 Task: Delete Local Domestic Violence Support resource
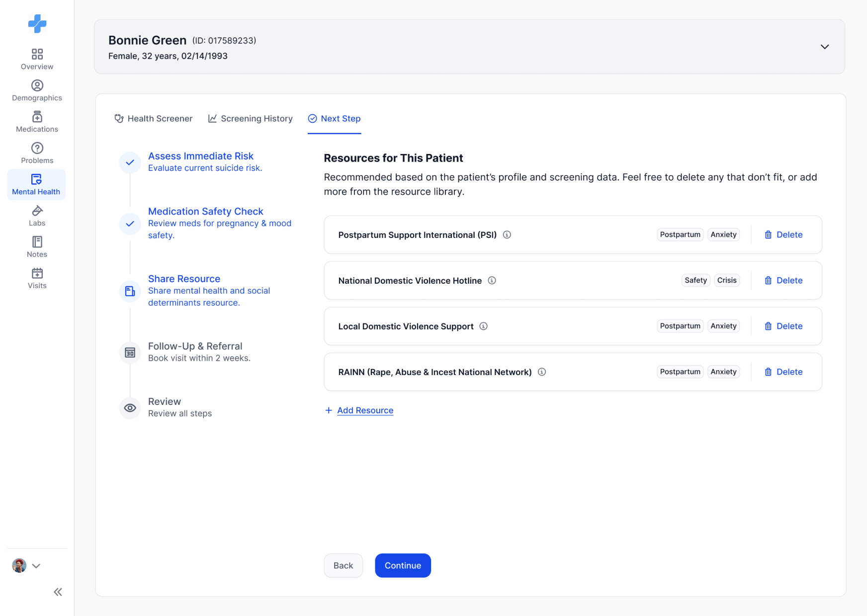783,326
